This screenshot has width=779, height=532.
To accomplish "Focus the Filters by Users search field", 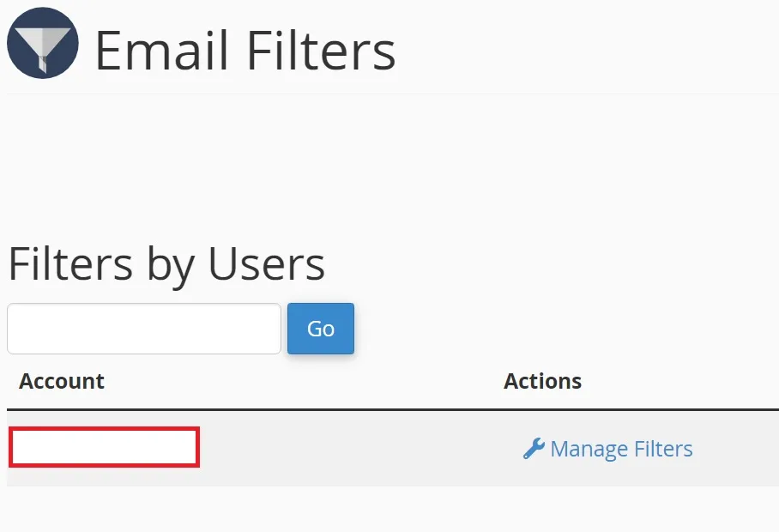I will tap(144, 329).
